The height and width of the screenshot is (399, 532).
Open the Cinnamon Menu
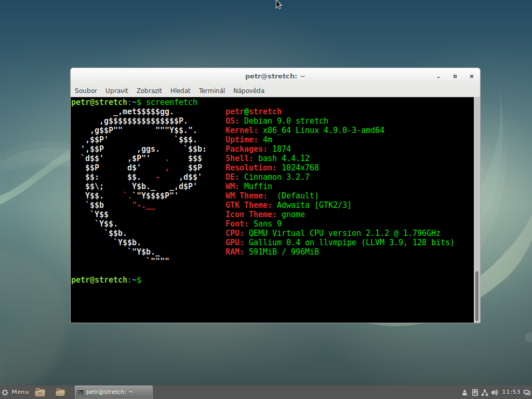pos(16,392)
